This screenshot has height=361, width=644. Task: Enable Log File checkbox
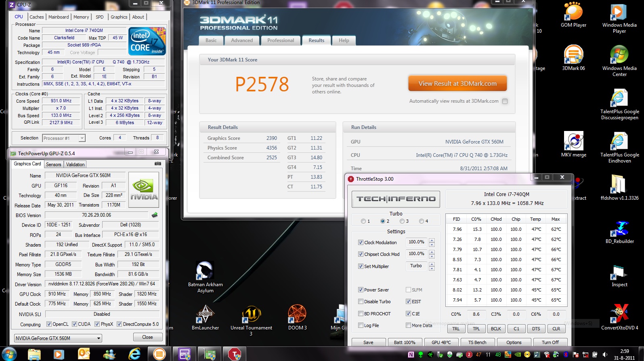coord(361,325)
